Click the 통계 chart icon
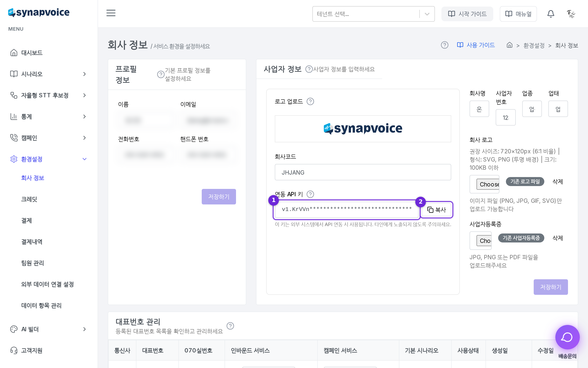588x368 pixels. click(x=14, y=117)
